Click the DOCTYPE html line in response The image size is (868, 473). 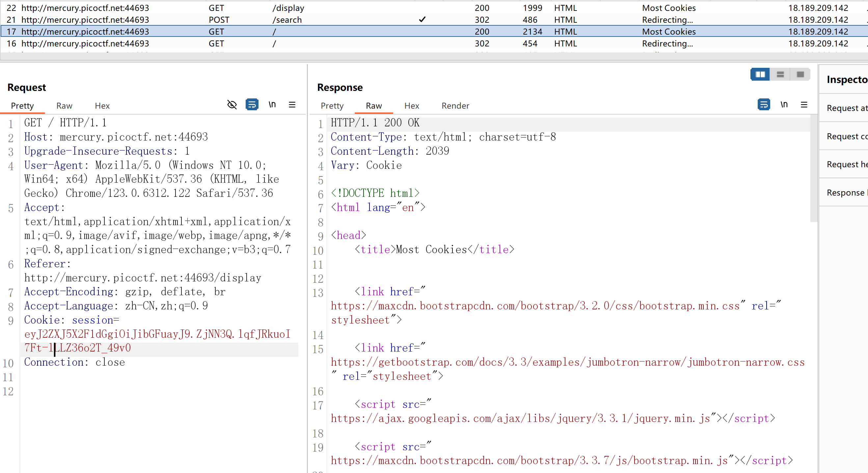pyautogui.click(x=375, y=193)
